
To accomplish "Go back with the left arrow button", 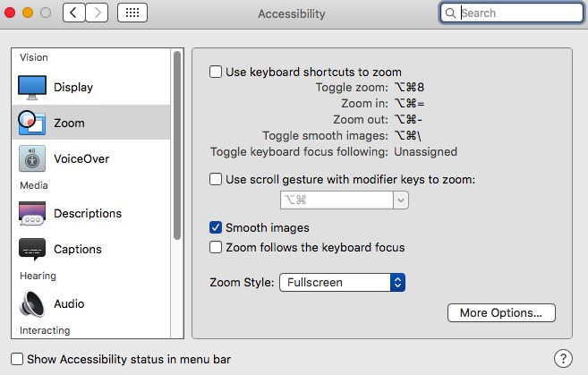I will pos(72,13).
